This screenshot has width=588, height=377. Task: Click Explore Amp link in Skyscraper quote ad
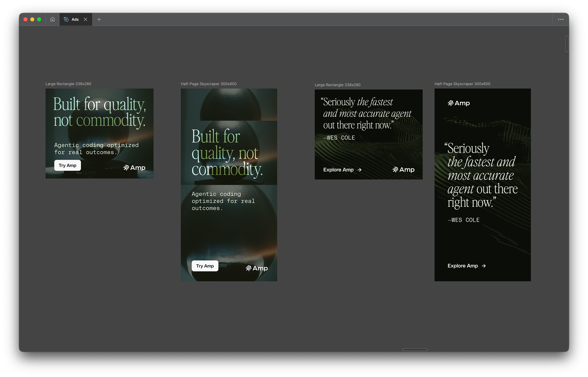(466, 266)
